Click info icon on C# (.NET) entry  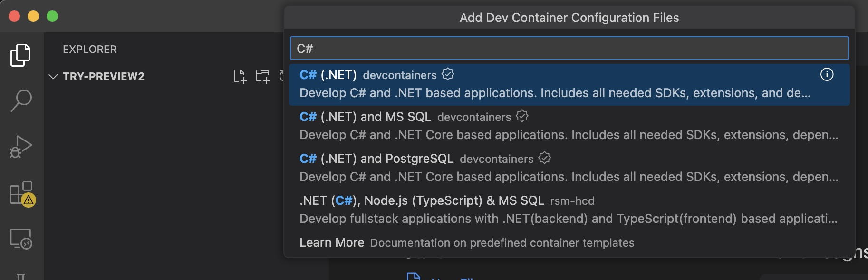pyautogui.click(x=827, y=75)
